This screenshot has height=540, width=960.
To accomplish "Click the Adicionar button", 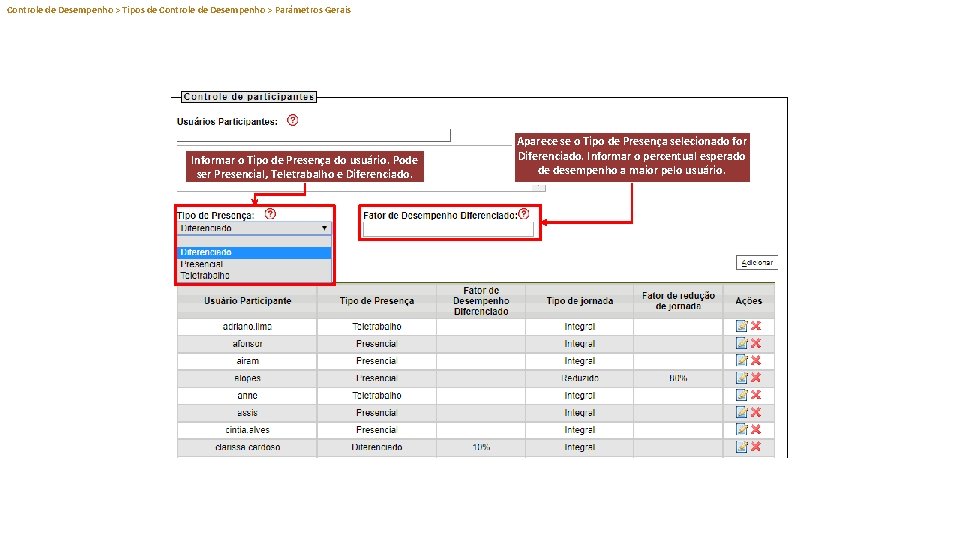I will 757,263.
